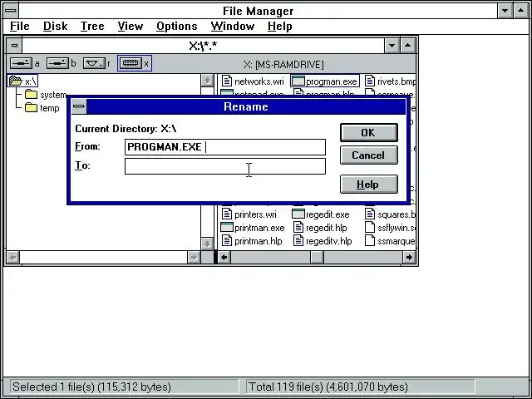Select regeditv.hlp help file
Image resolution: width=532 pixels, height=399 pixels.
pyautogui.click(x=323, y=241)
